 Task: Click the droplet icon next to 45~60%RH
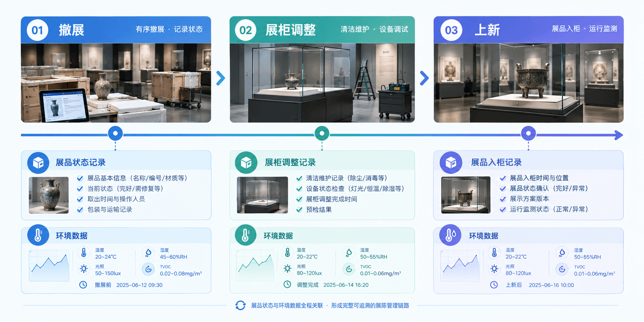coord(148,253)
